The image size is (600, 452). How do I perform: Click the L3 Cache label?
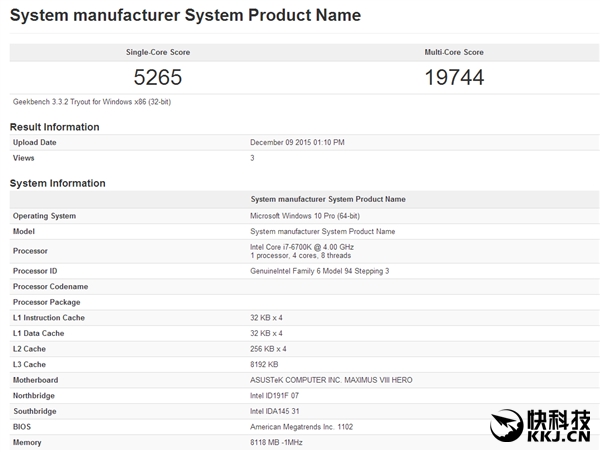pos(29,364)
